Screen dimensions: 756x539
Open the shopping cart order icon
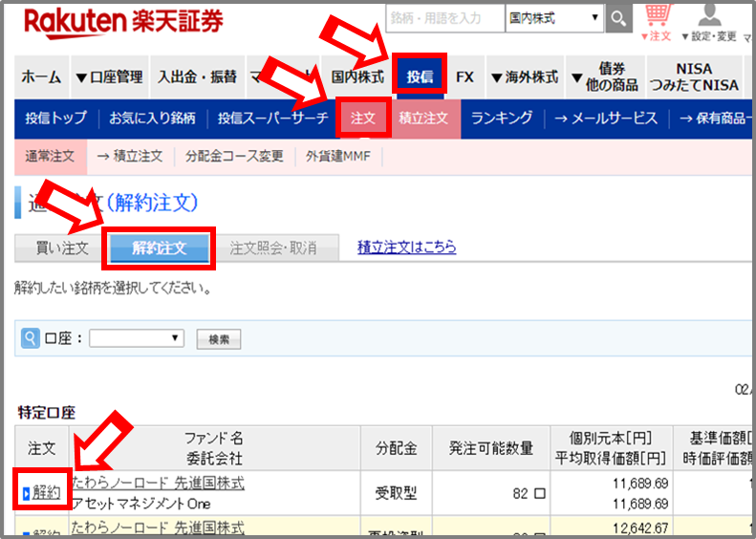(657, 15)
